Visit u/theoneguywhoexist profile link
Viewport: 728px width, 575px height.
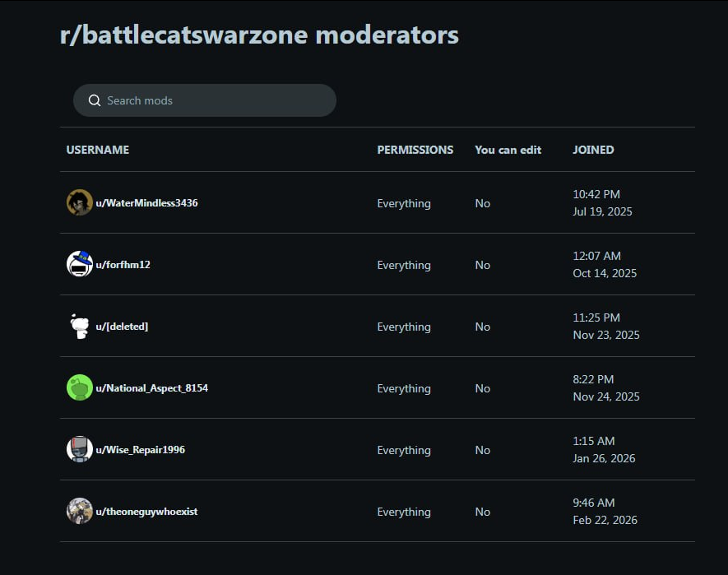coord(146,512)
